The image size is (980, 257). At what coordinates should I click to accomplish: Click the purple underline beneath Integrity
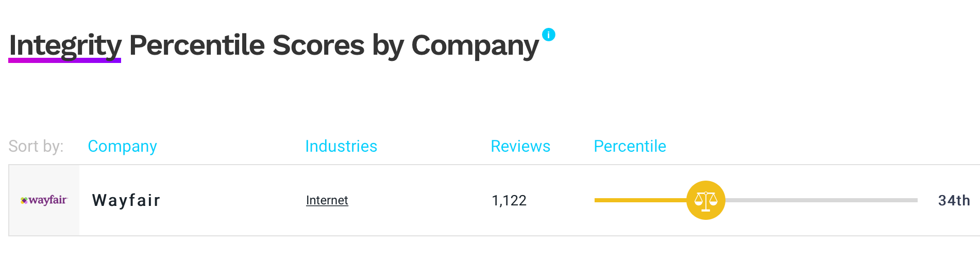tap(65, 60)
